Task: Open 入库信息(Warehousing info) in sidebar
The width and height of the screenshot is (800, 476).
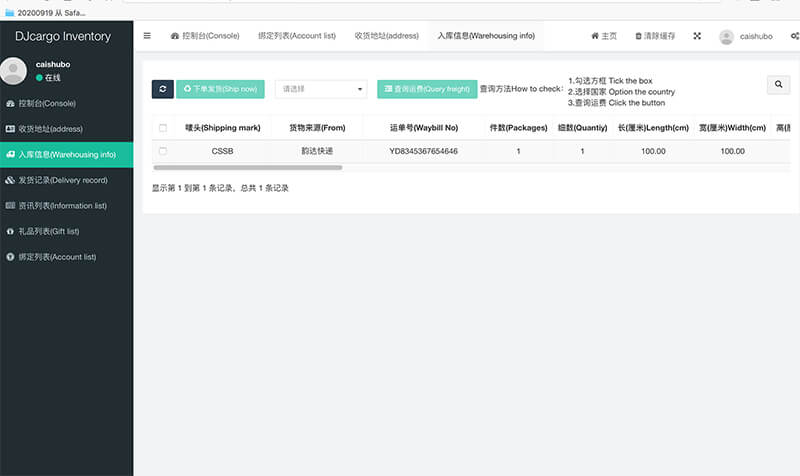Action: click(66, 154)
